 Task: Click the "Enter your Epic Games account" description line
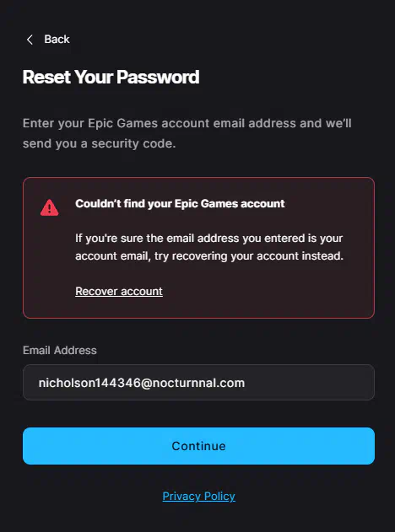pyautogui.click(x=187, y=123)
